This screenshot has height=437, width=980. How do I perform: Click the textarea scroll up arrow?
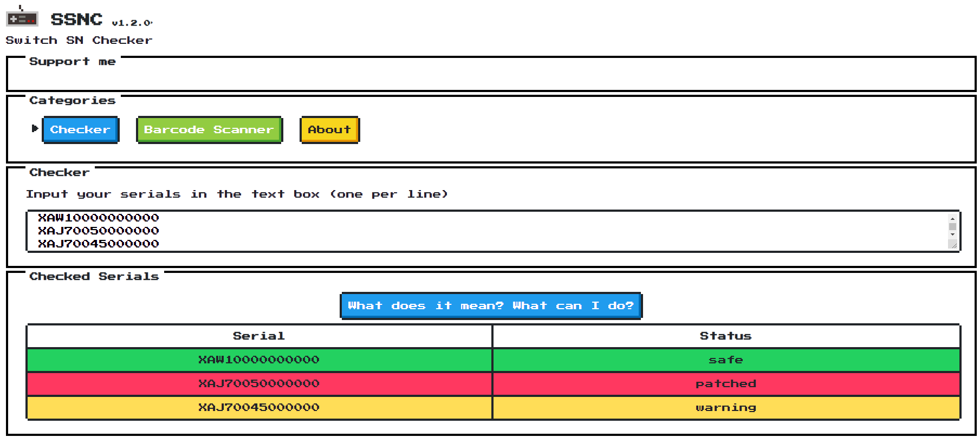(x=952, y=219)
